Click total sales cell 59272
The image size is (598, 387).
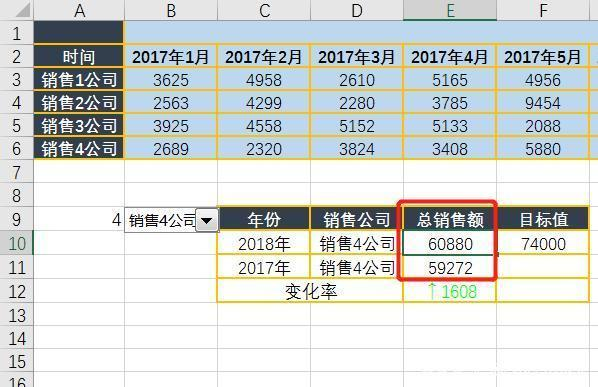pyautogui.click(x=450, y=267)
